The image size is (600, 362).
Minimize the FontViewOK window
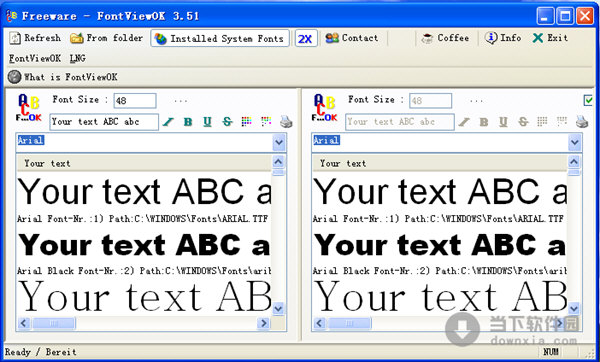tap(545, 16)
